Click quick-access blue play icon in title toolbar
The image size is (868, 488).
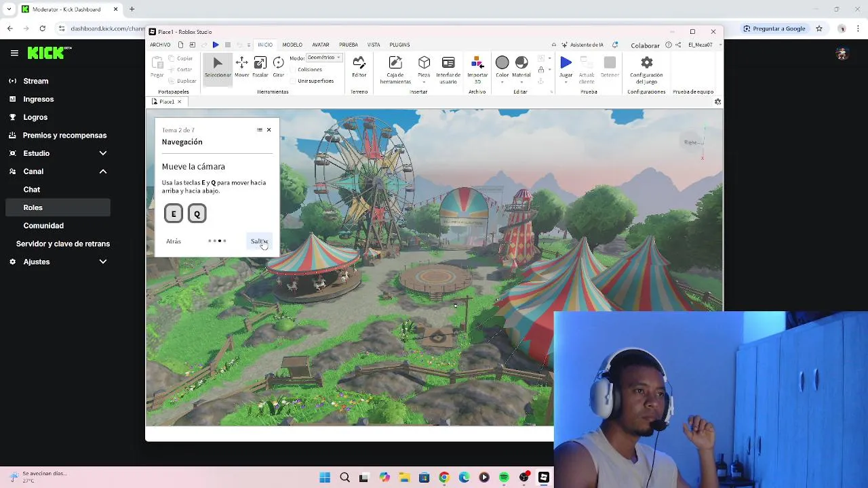[216, 45]
